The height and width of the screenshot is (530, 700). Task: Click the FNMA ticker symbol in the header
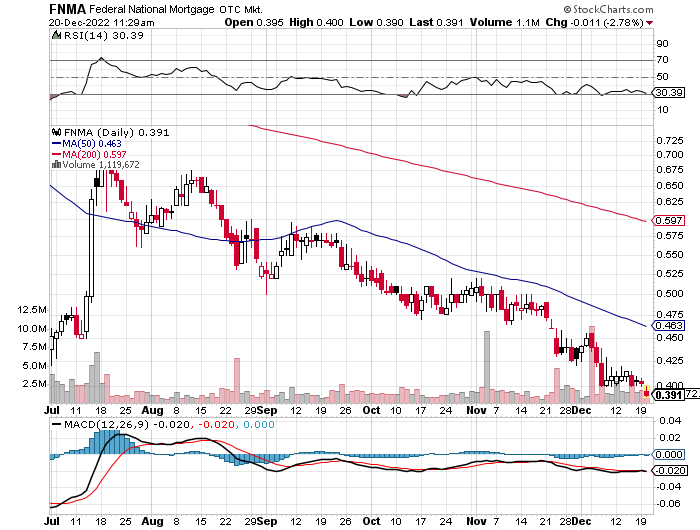pos(67,9)
